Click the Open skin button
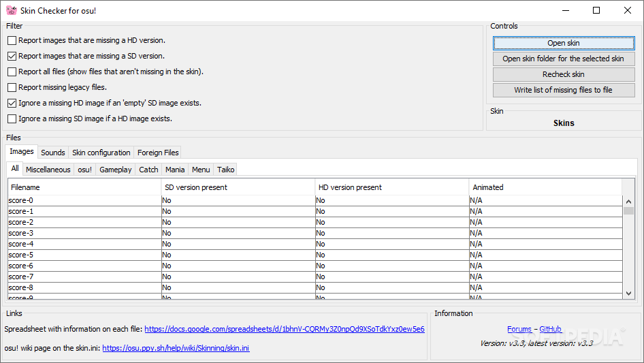Screen dimensions: 644x363 pyautogui.click(x=564, y=43)
